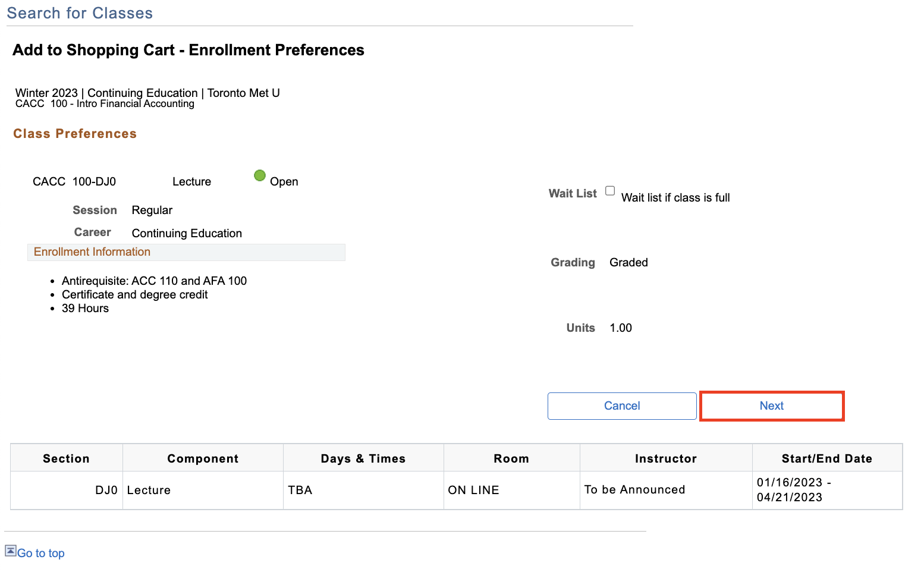Click the Graded value next to Grading
The height and width of the screenshot is (572, 924).
coord(628,263)
